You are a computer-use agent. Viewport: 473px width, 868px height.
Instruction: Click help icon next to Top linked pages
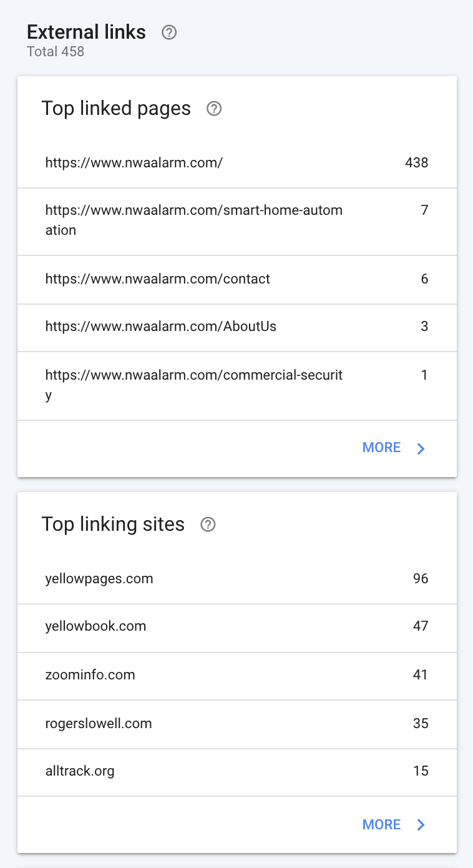coord(214,109)
